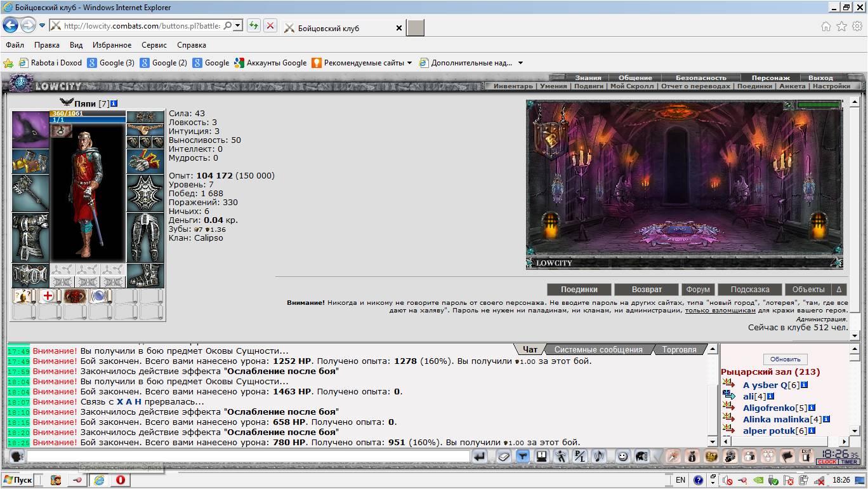Open the Настройки submenu item

[x=831, y=86]
